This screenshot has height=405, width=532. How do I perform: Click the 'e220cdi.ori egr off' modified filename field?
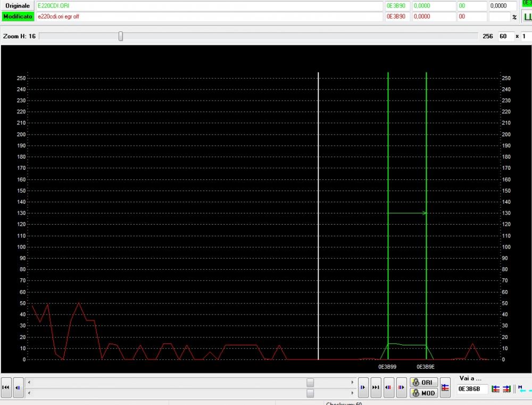[x=209, y=16]
